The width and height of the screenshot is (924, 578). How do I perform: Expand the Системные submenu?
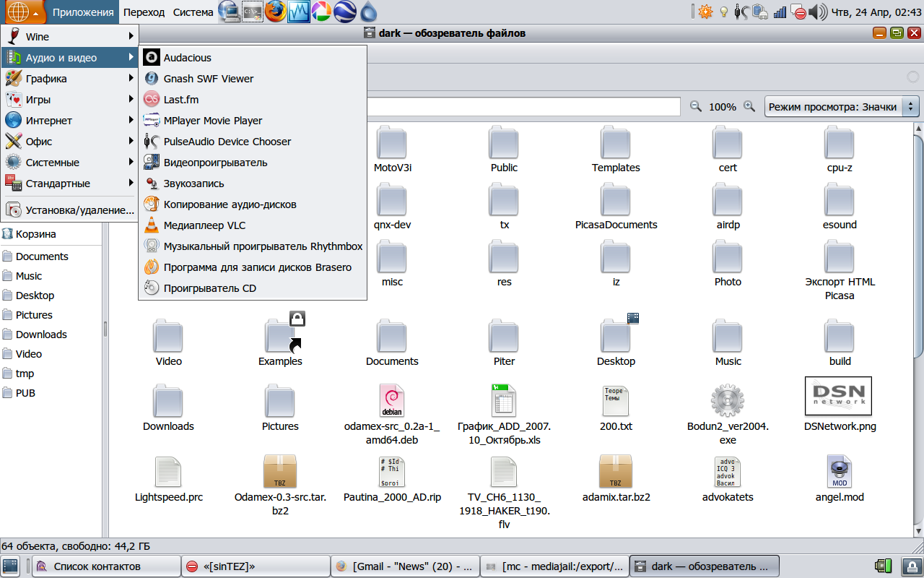tap(69, 163)
